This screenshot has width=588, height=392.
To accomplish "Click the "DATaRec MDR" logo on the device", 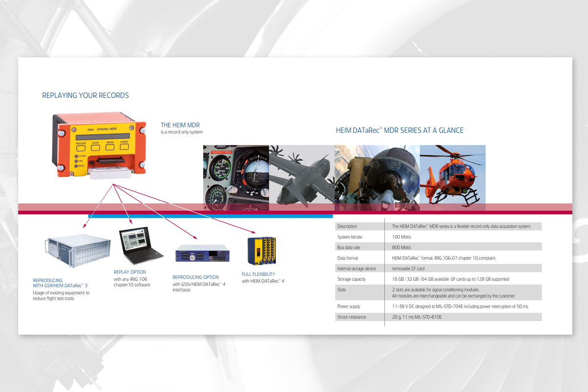I will click(106, 128).
